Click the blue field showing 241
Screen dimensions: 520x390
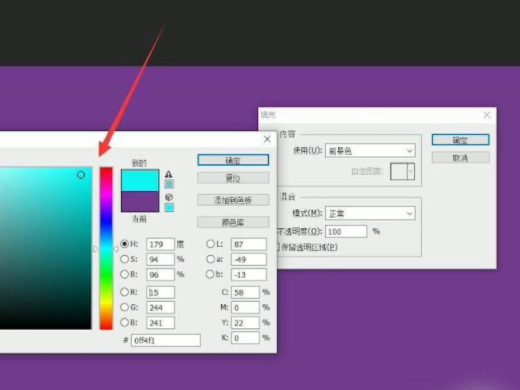(x=160, y=323)
